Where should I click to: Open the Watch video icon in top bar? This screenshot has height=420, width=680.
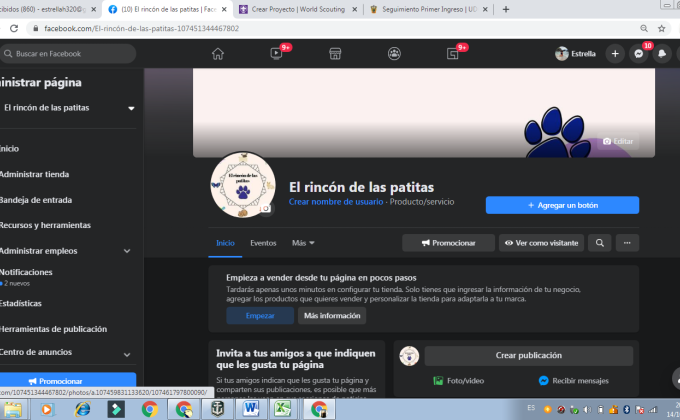(276, 53)
